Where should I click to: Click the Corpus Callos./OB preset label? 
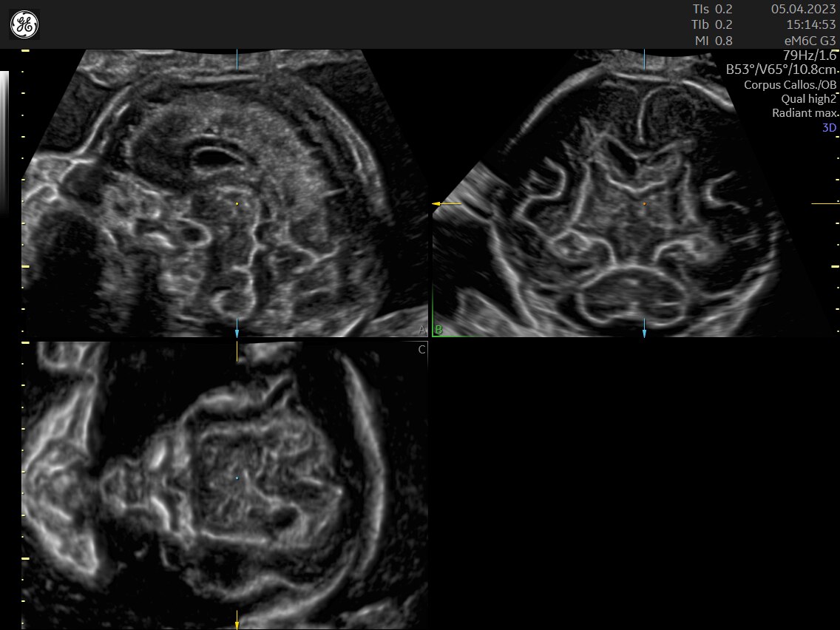click(x=791, y=84)
